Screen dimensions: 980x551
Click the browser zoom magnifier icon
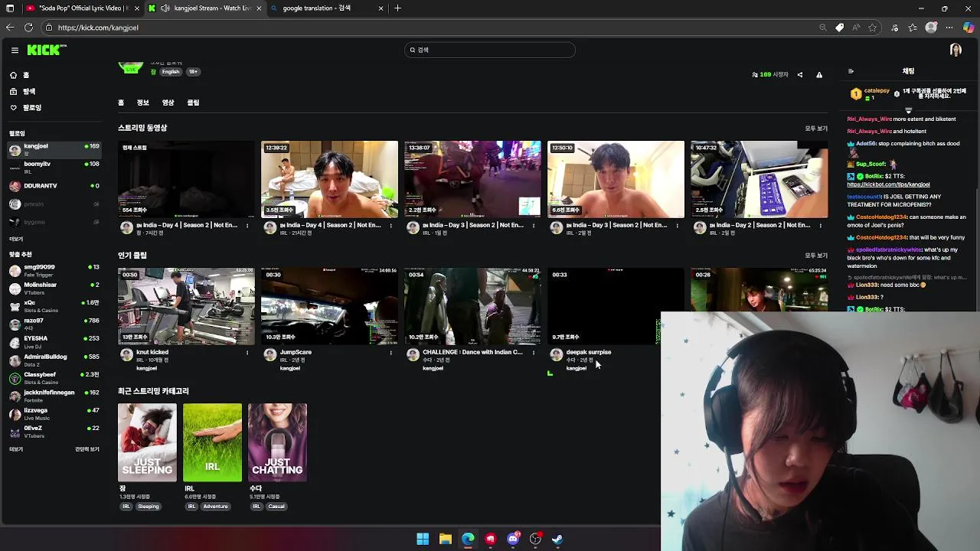(823, 28)
